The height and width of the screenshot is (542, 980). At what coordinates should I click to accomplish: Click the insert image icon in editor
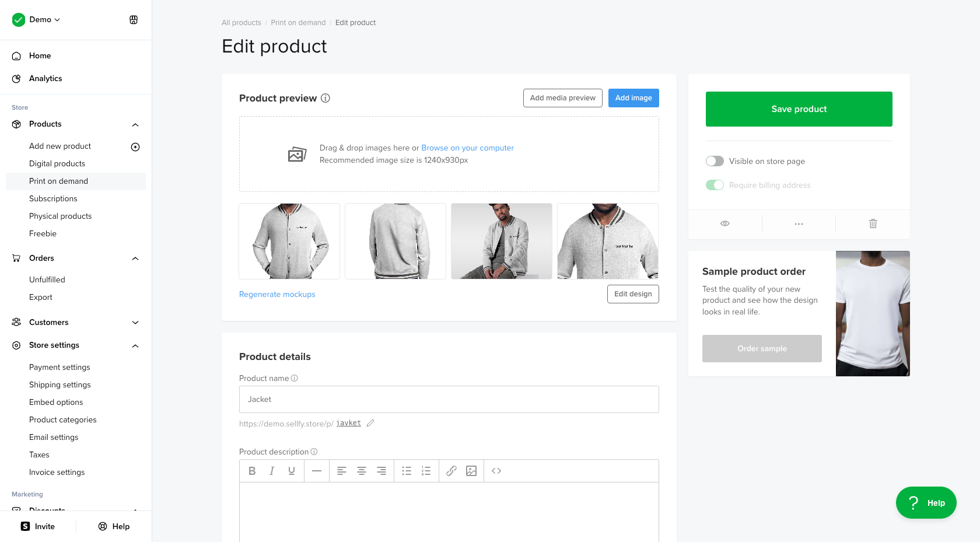471,471
